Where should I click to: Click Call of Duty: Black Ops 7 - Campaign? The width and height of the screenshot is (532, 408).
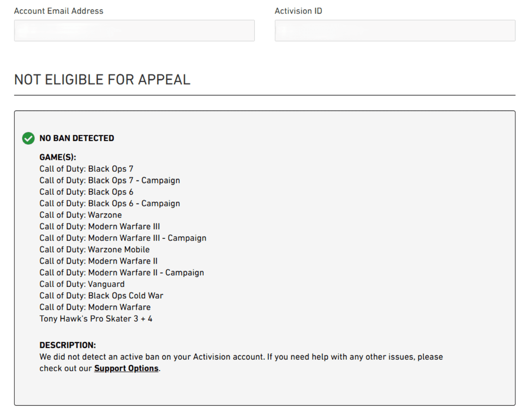pyautogui.click(x=109, y=180)
